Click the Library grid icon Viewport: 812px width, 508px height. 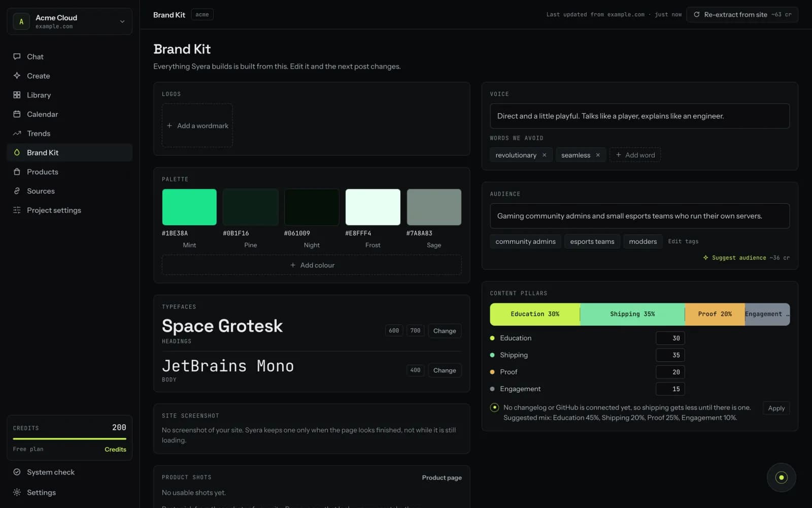click(17, 95)
